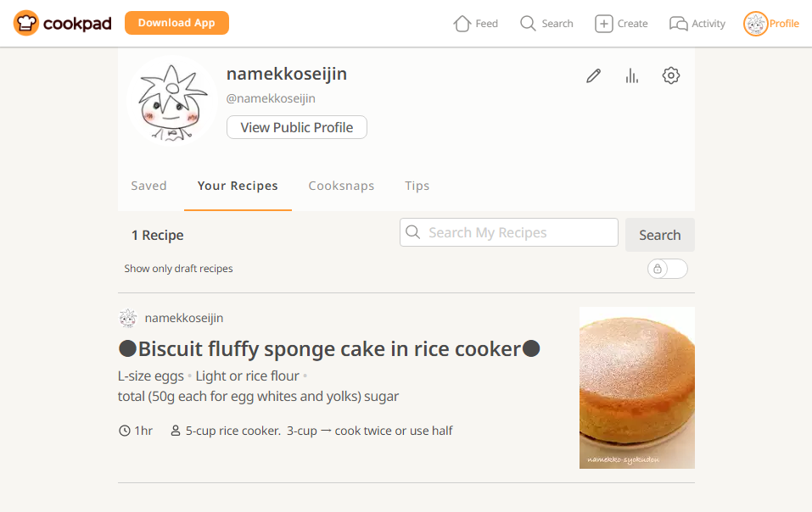Select the Your Recipes tab
The height and width of the screenshot is (512, 812).
coord(238,186)
